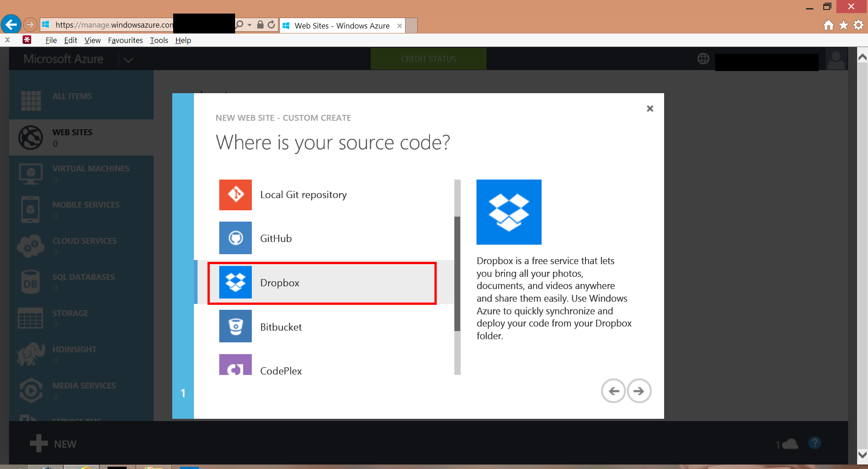Select the CodePlex source icon

coord(236,365)
